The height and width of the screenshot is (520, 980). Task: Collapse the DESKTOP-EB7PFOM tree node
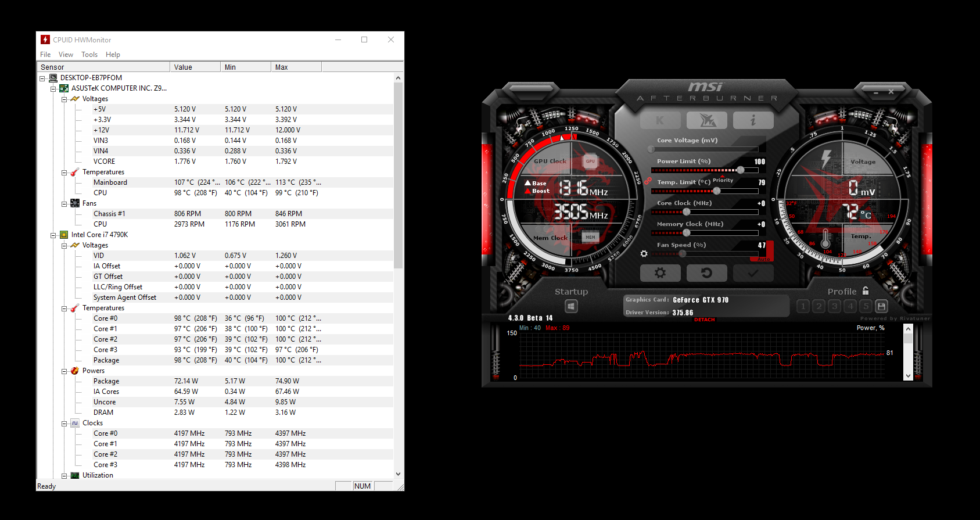coord(42,78)
